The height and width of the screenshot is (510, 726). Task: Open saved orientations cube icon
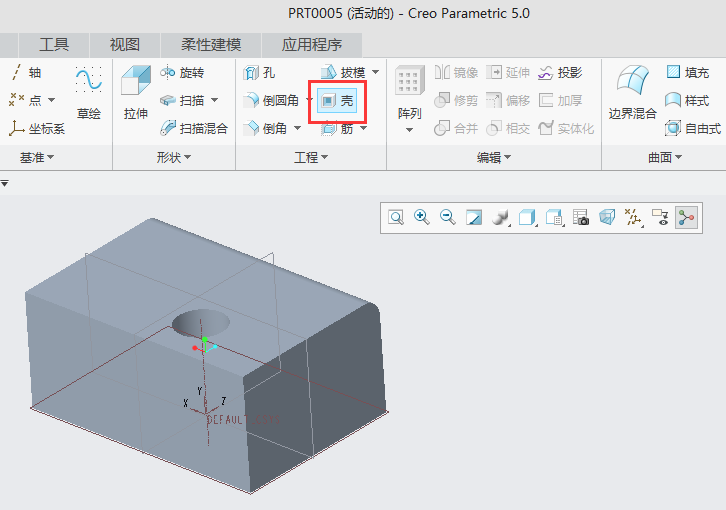527,217
